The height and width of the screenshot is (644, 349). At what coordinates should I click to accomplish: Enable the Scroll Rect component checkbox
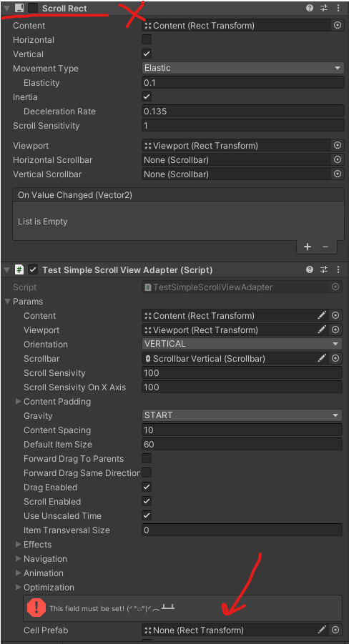(34, 8)
